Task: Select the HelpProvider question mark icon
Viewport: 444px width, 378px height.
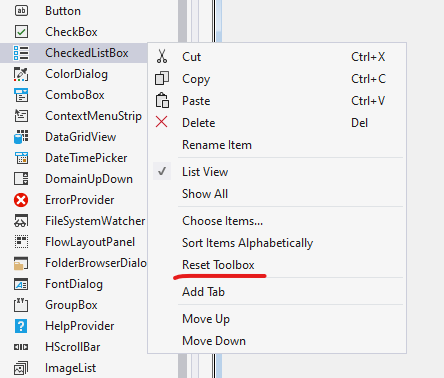Action: coord(21,326)
